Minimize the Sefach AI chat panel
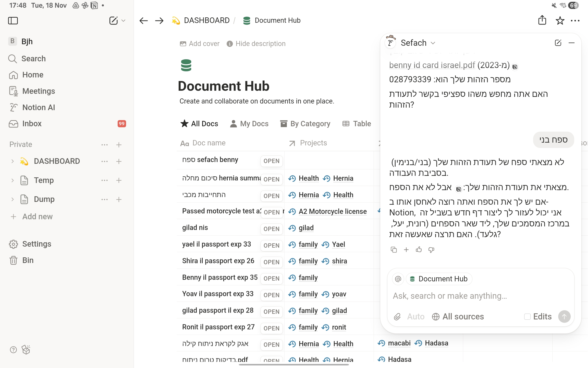This screenshot has height=368, width=588. 572,43
